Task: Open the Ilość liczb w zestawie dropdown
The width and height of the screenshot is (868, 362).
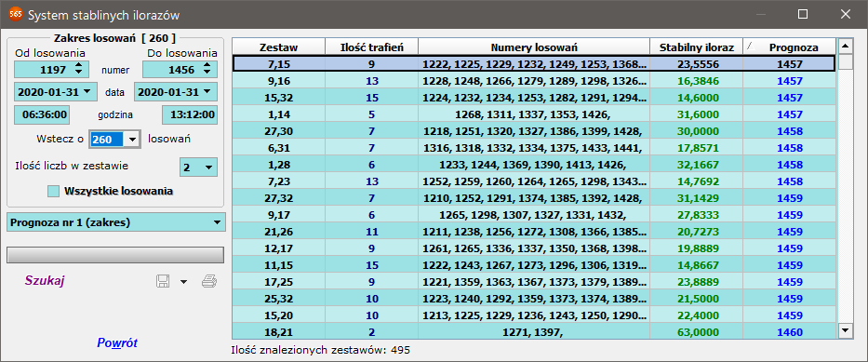Action: [208, 168]
